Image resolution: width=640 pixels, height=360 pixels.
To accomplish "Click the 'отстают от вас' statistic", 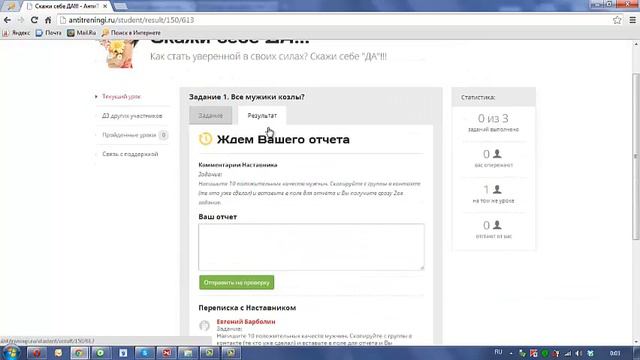I will pyautogui.click(x=493, y=229).
